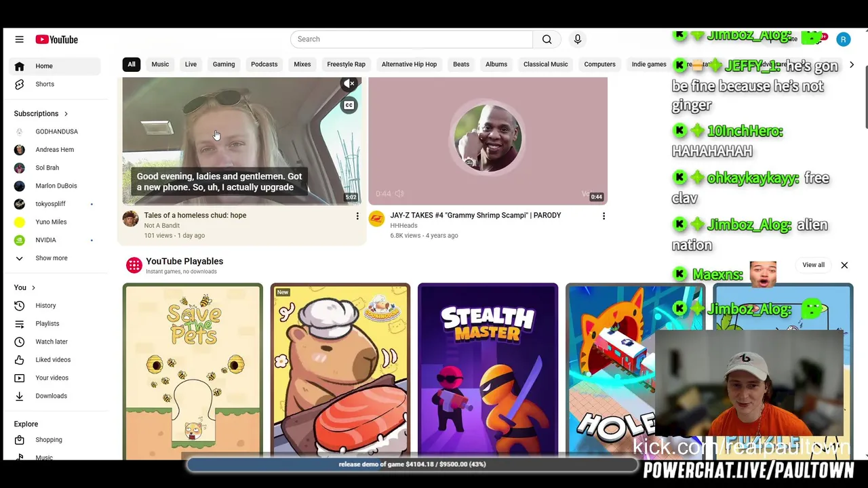Select the Beats filter chip
Viewport: 868px width, 488px height.
pyautogui.click(x=461, y=64)
